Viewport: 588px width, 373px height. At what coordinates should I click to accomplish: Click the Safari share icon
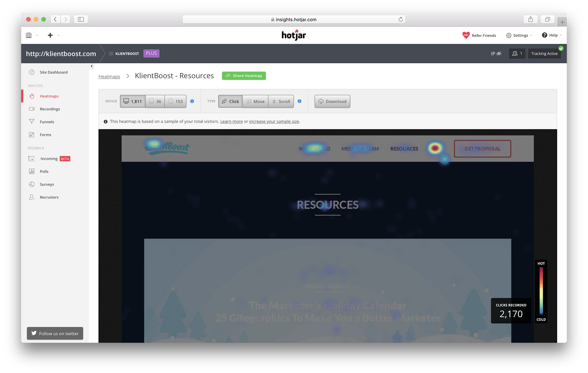pyautogui.click(x=531, y=19)
